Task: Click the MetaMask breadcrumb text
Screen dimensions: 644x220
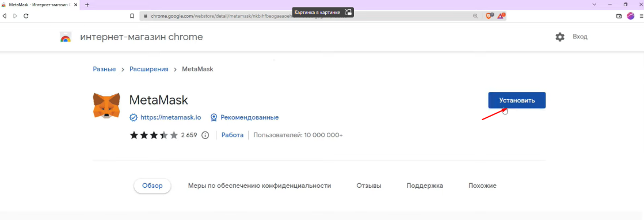Action: (x=197, y=70)
